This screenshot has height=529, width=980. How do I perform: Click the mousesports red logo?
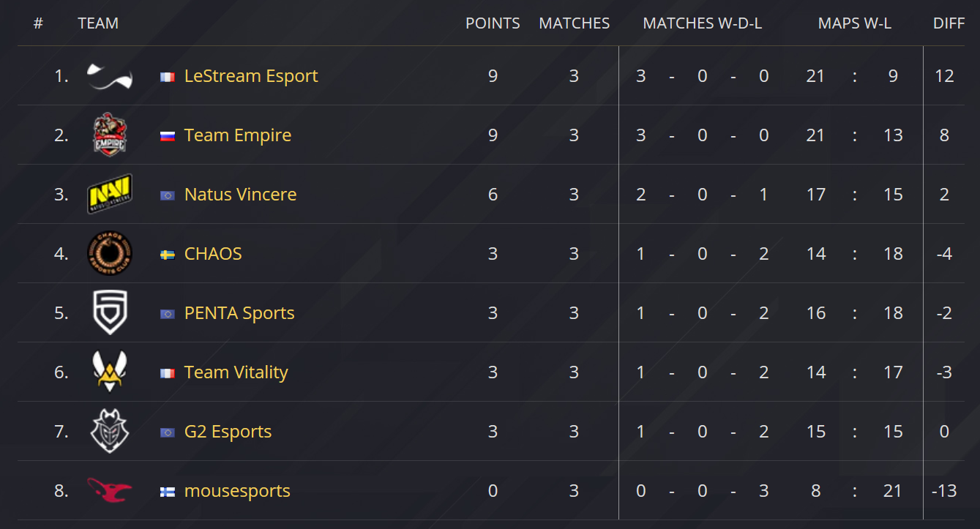coord(109,490)
